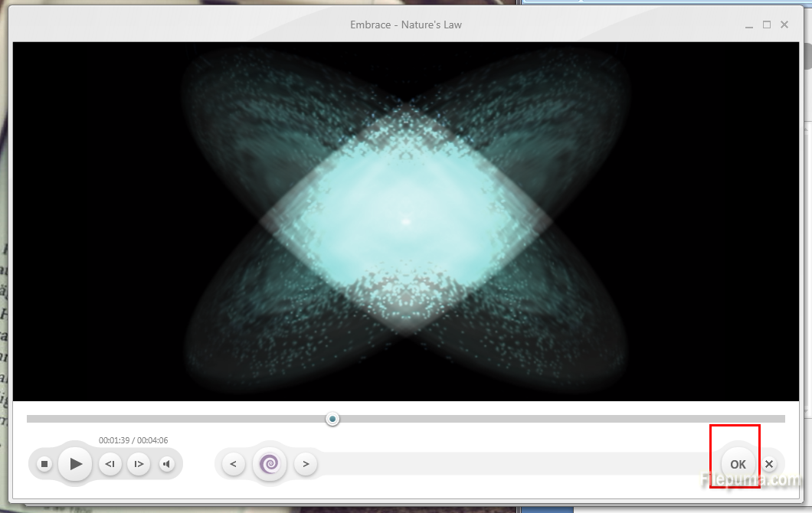Close the player window
The image size is (812, 513).
pos(784,25)
